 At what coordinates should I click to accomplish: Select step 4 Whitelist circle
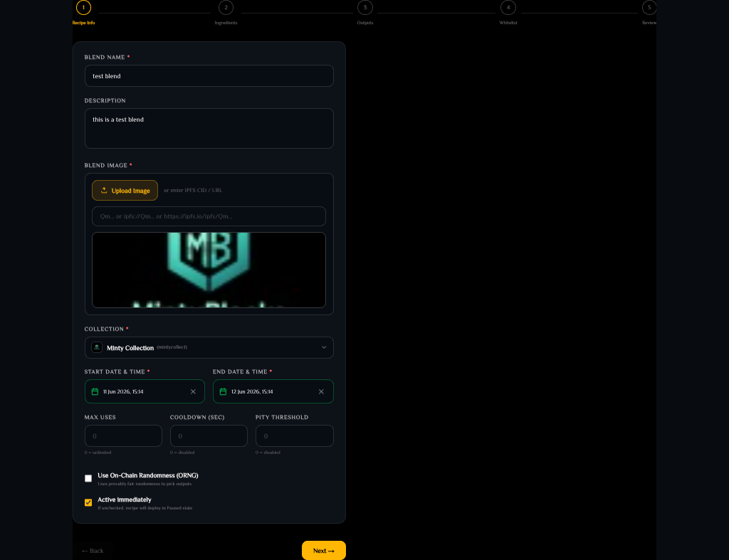(508, 7)
